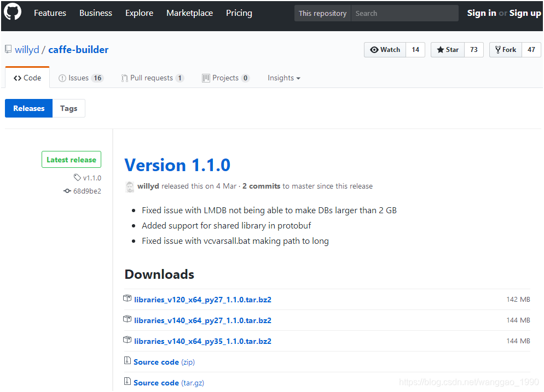
Task: Download Source code (zip)
Action: (164, 362)
